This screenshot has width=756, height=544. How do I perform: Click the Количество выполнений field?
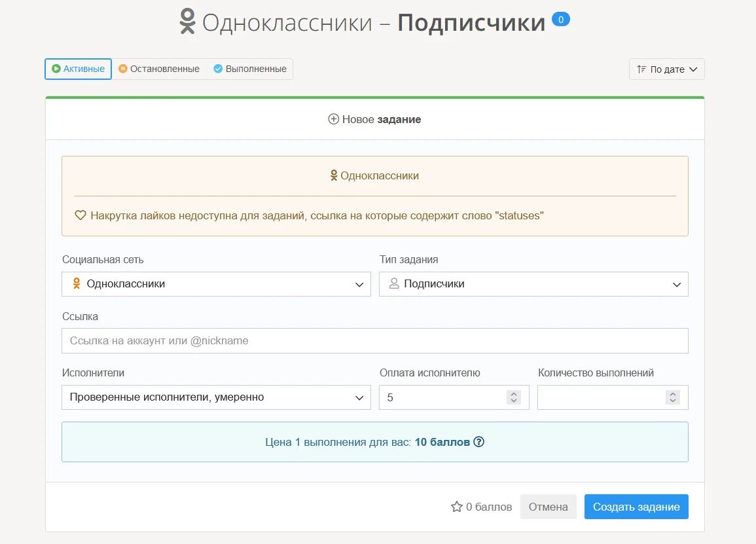point(613,397)
